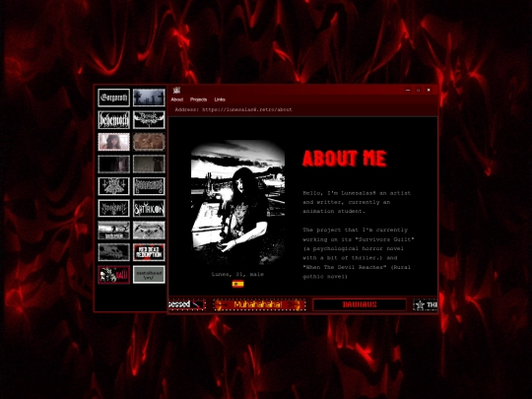Screen dimensions: 532x399
Task: Click the star blinkie banner at bottom right
Action: (x=426, y=304)
